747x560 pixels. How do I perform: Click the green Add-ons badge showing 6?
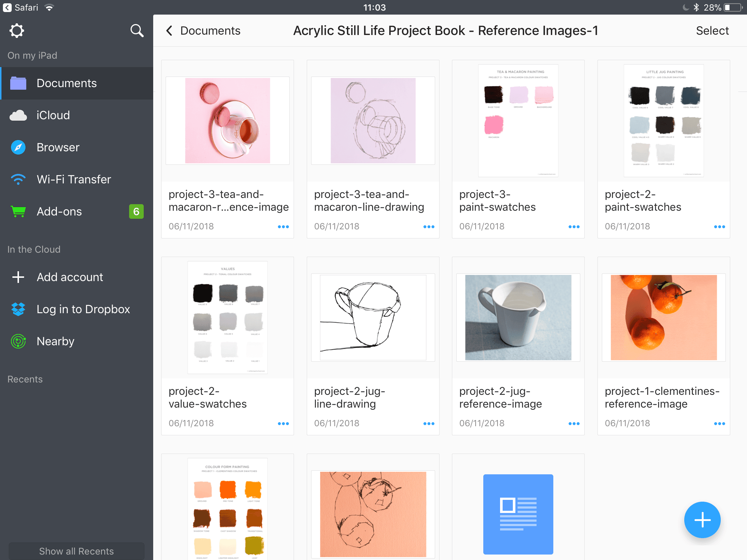[136, 211]
